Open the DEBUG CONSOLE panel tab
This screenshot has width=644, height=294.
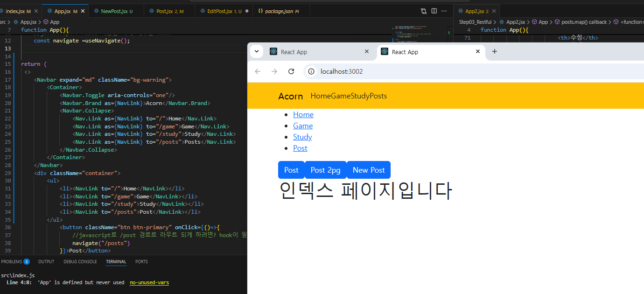(x=80, y=262)
